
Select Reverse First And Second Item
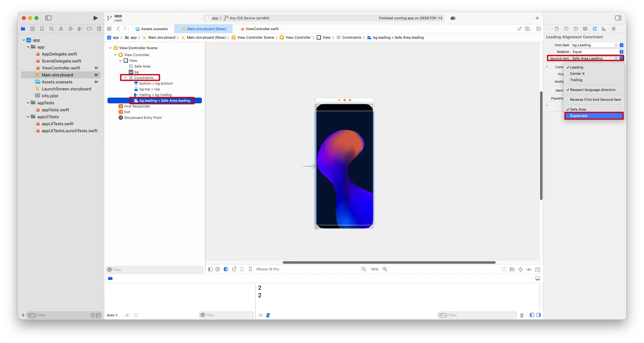click(x=595, y=100)
